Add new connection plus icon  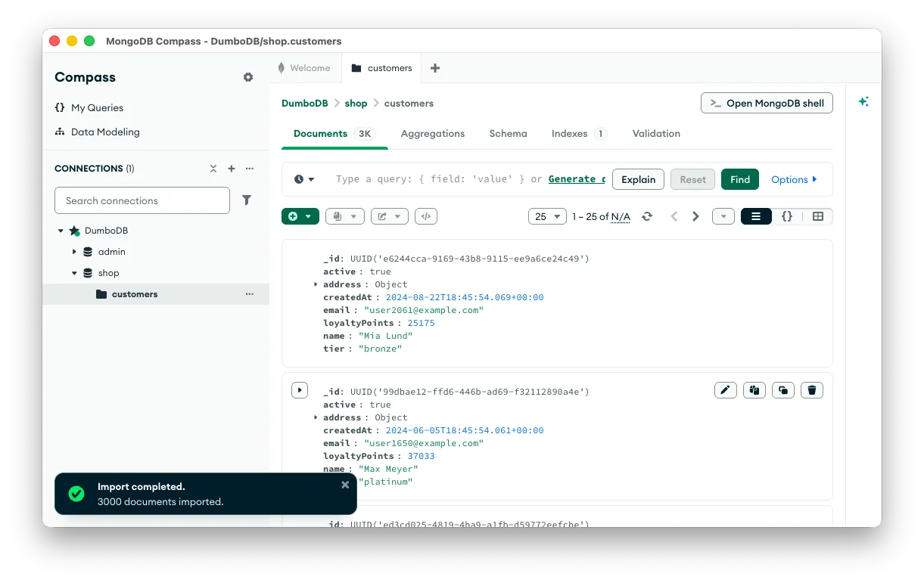(x=232, y=169)
